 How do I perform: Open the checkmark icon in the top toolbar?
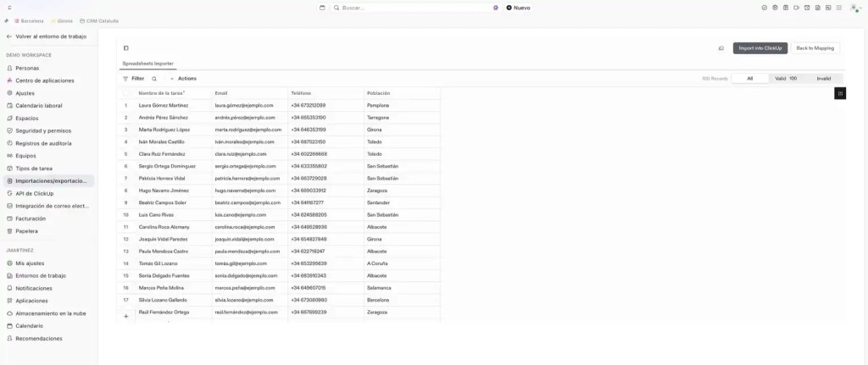765,8
